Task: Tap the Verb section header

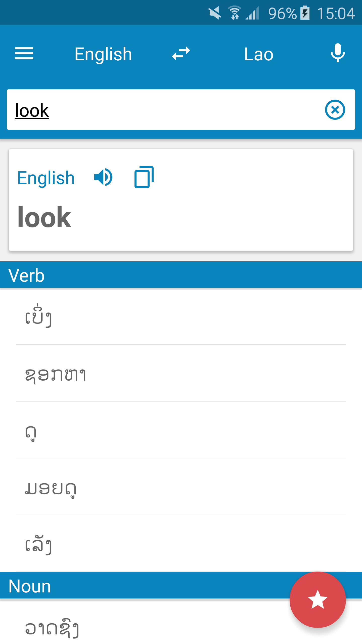Action: 26,275
